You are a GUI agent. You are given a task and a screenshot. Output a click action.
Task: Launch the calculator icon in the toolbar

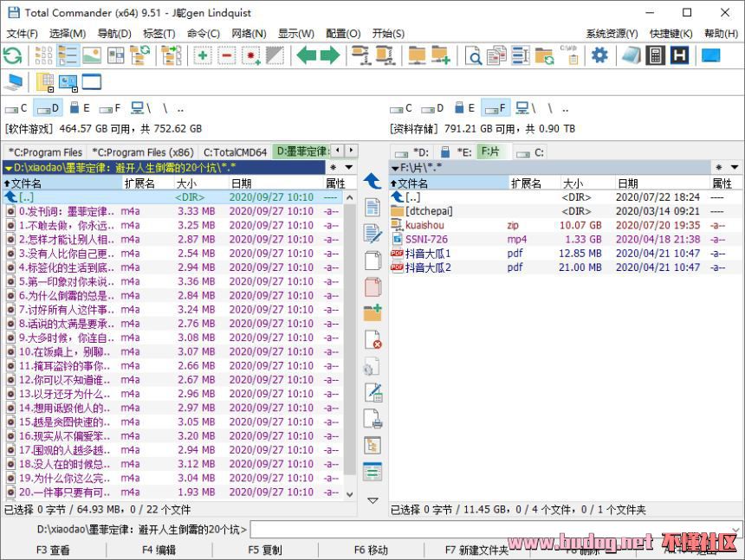tap(655, 55)
